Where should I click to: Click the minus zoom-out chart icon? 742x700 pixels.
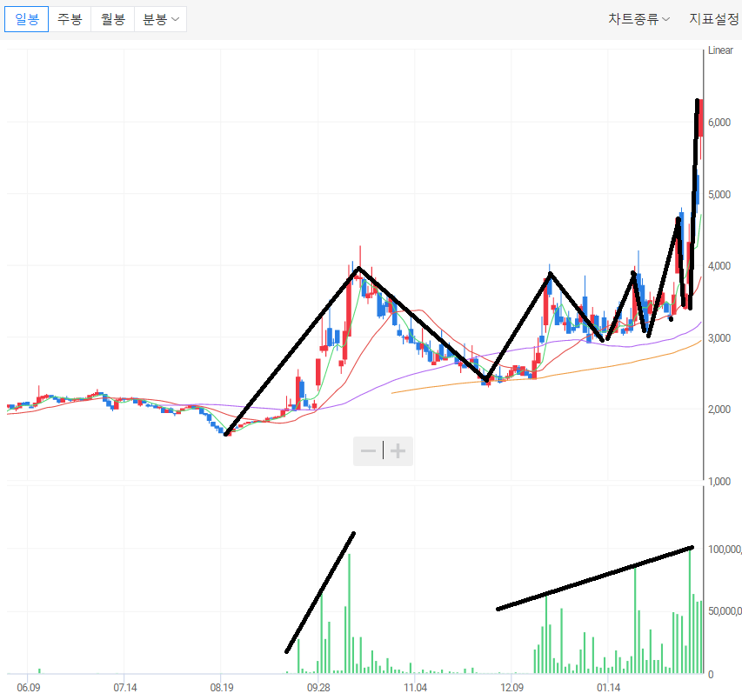[x=368, y=450]
